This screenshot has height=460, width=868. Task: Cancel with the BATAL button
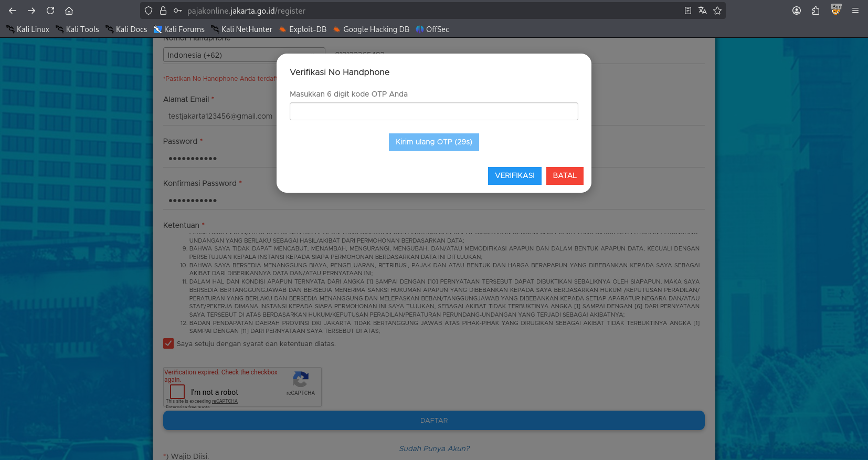tap(565, 176)
